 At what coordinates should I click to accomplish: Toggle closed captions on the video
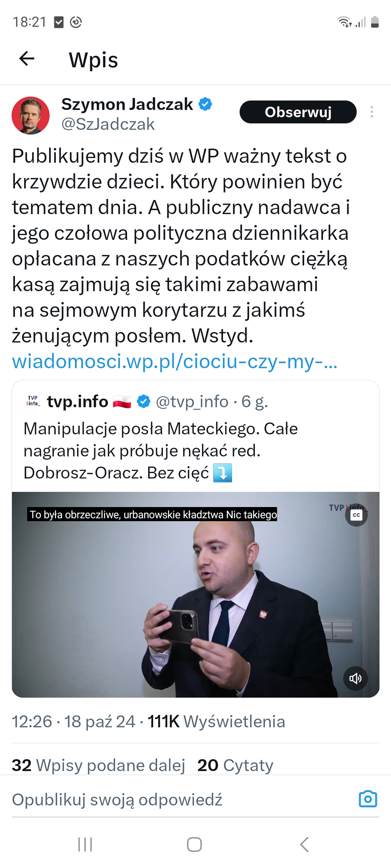tap(357, 515)
